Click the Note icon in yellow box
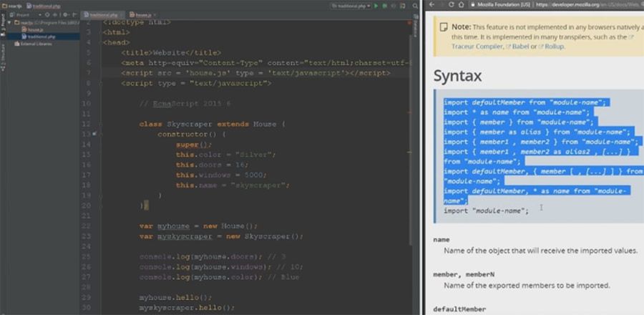 [x=443, y=27]
